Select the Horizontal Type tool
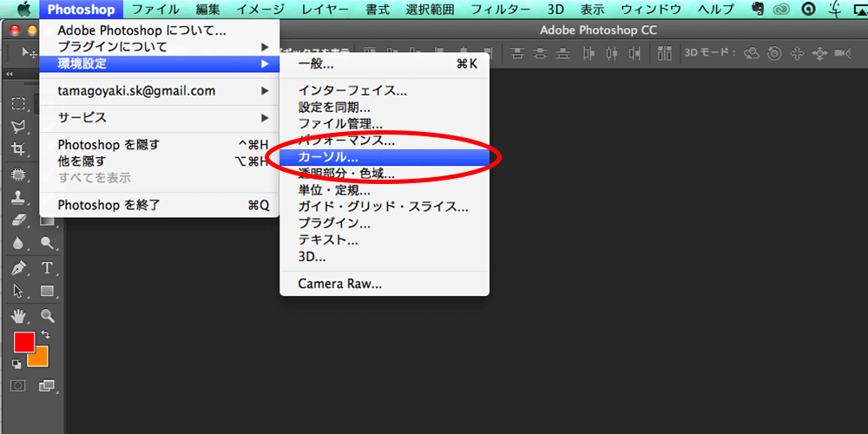This screenshot has width=868, height=434. [48, 268]
